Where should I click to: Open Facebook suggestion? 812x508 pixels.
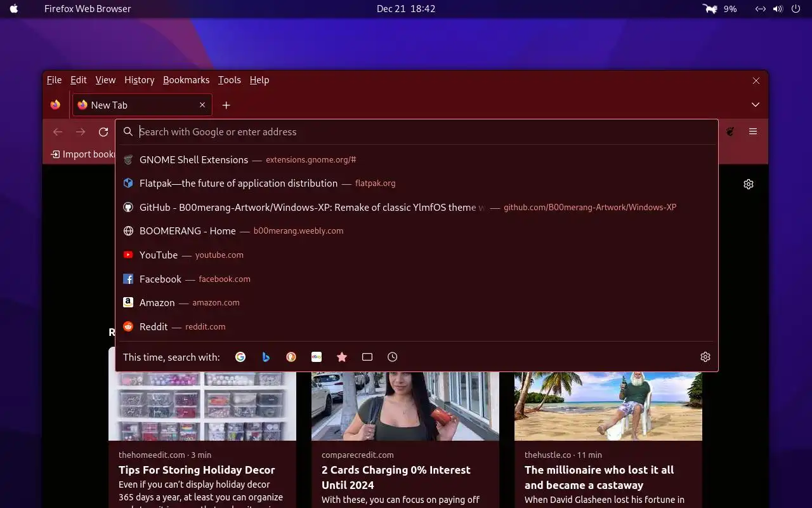417,279
